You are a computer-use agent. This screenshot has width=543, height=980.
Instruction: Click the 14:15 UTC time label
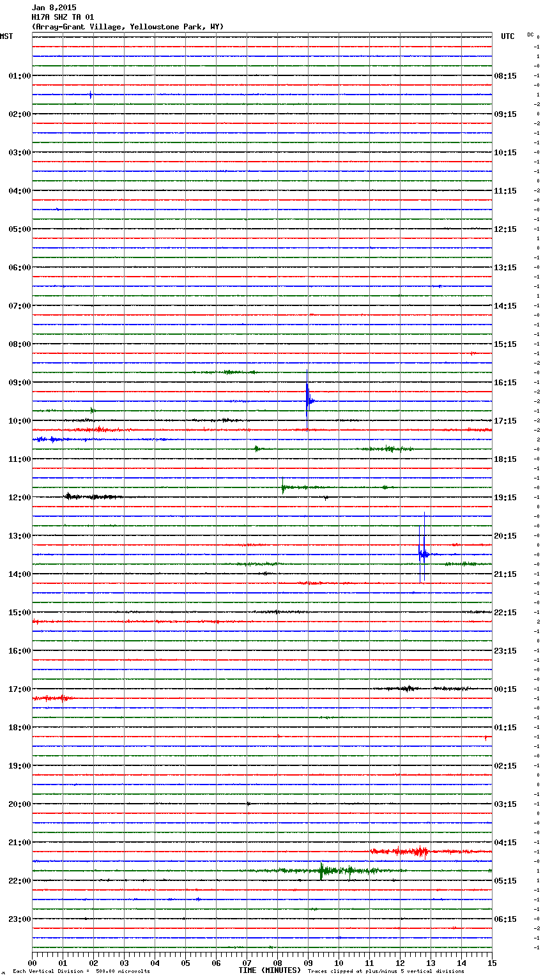click(505, 306)
